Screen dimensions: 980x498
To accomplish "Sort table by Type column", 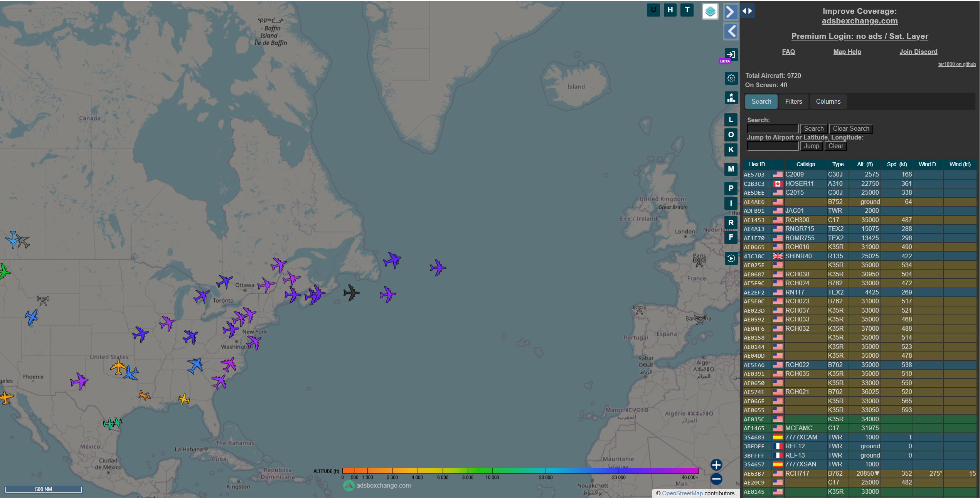I will coord(838,165).
